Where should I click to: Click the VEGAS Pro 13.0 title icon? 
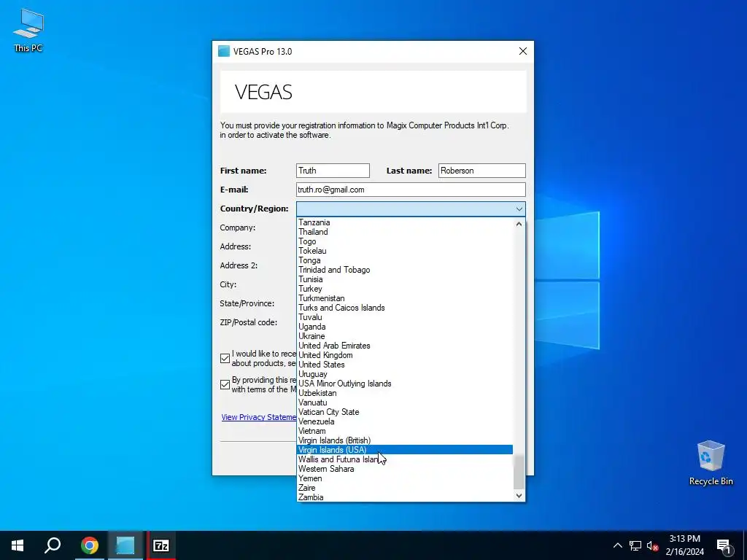(224, 52)
